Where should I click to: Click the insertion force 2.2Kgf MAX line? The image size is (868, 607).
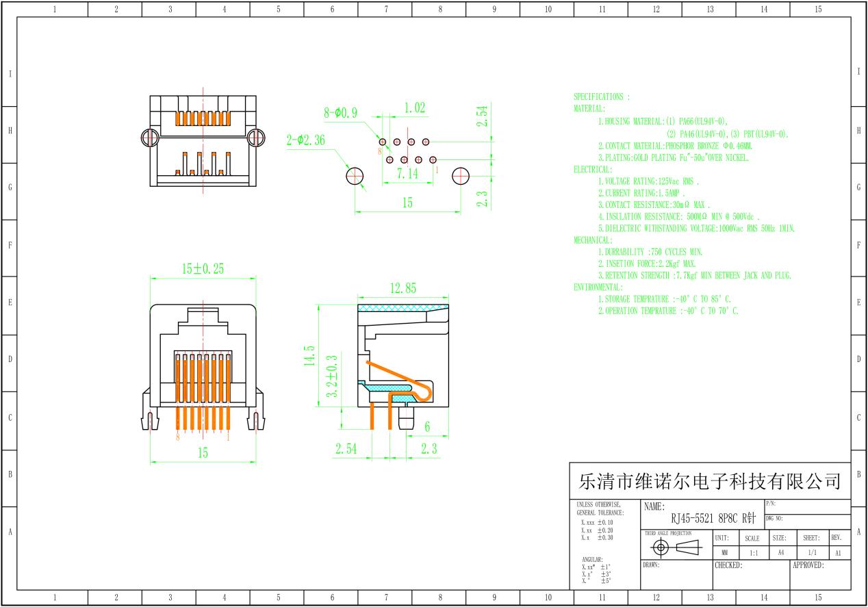[x=647, y=263]
